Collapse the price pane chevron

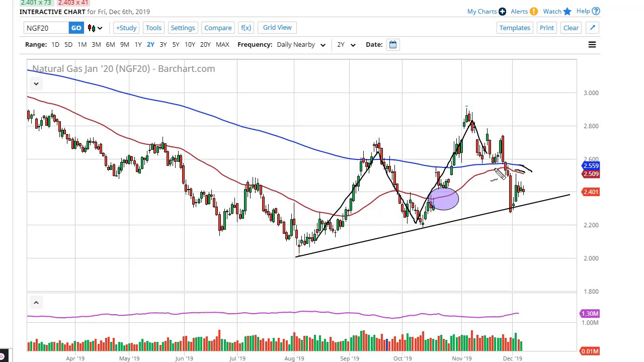36,83
